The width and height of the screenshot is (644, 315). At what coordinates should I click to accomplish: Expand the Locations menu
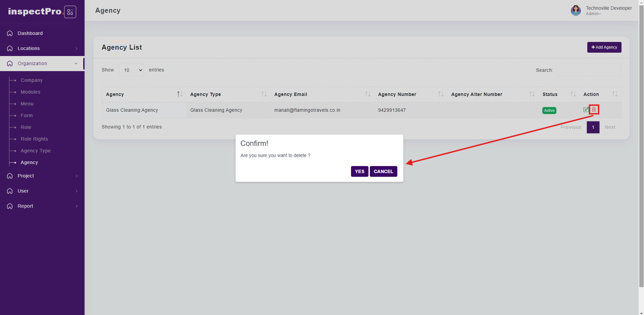point(42,48)
